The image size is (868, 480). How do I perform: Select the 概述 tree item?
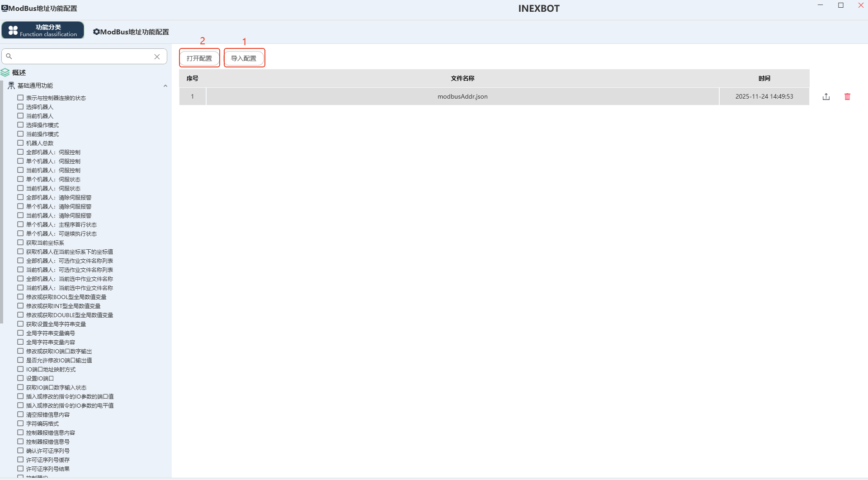(19, 72)
